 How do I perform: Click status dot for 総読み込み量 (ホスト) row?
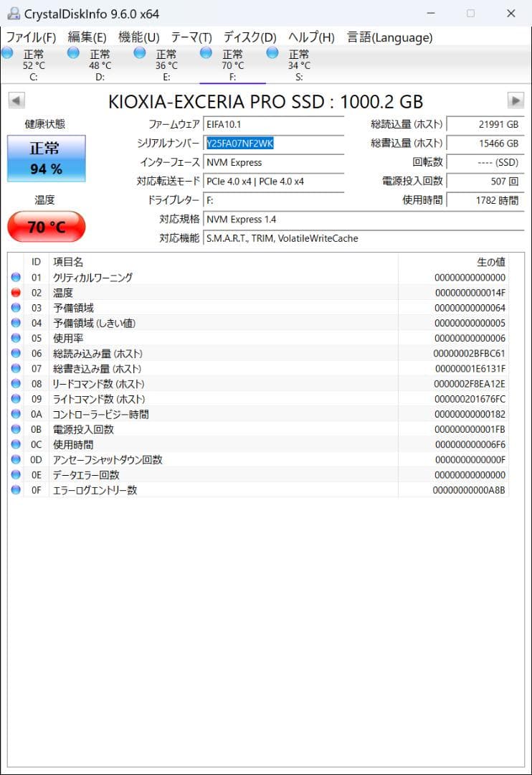[16, 353]
